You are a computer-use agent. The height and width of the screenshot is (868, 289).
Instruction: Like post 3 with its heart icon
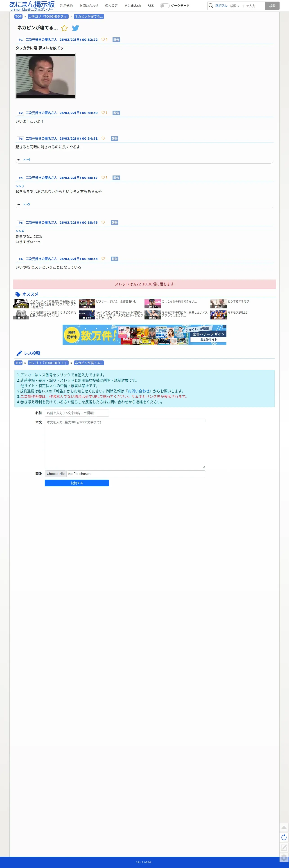103,138
